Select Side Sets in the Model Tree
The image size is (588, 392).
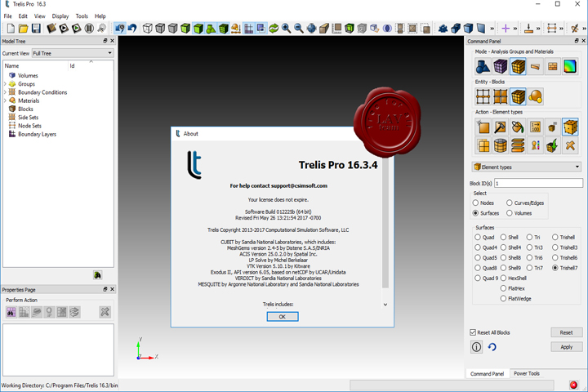[x=28, y=118]
